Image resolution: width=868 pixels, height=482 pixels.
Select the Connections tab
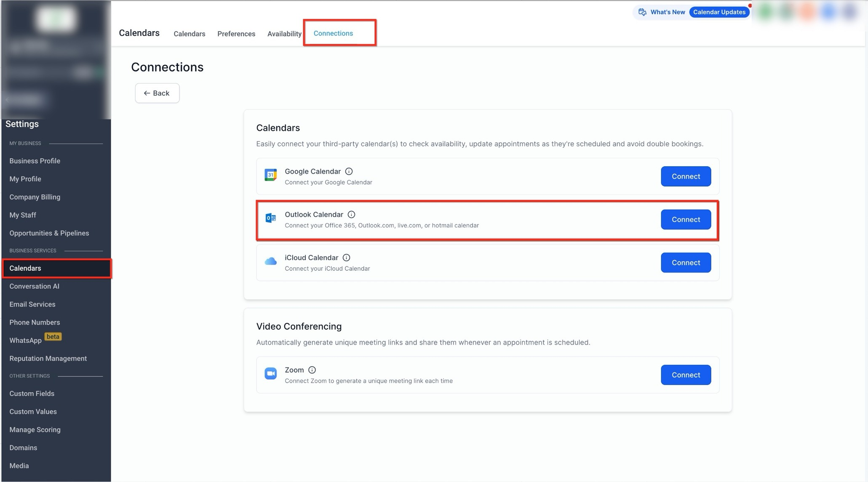coord(333,33)
